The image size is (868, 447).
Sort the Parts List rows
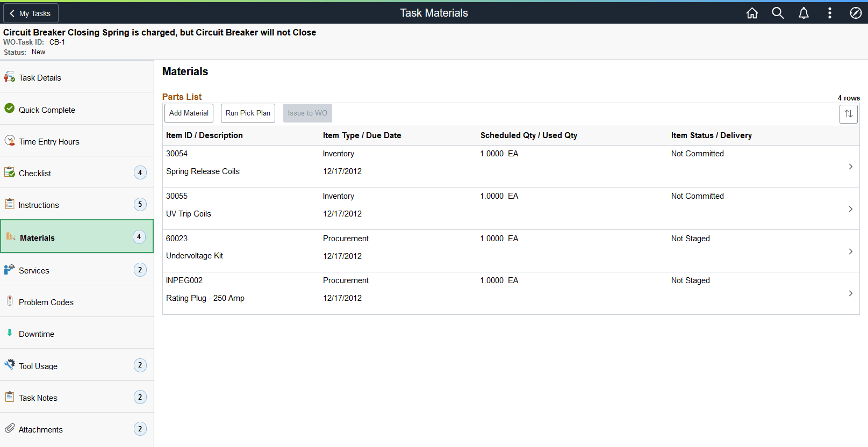[x=849, y=114]
